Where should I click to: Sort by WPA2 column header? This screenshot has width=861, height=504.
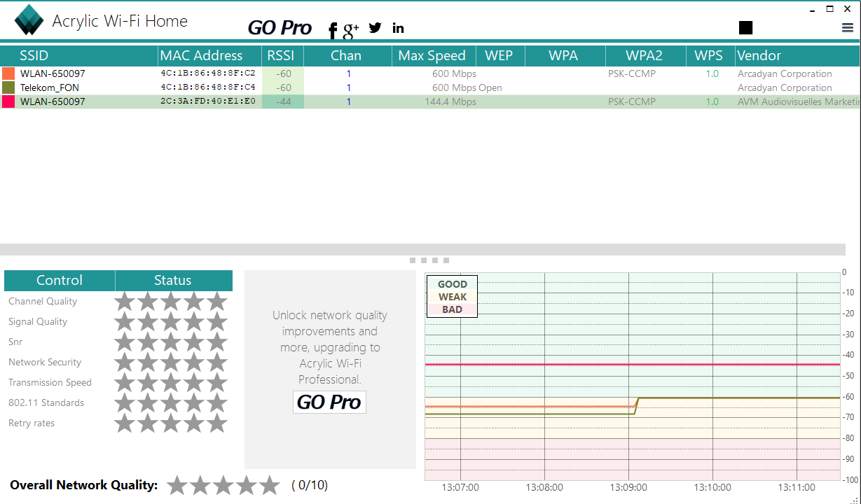(645, 56)
